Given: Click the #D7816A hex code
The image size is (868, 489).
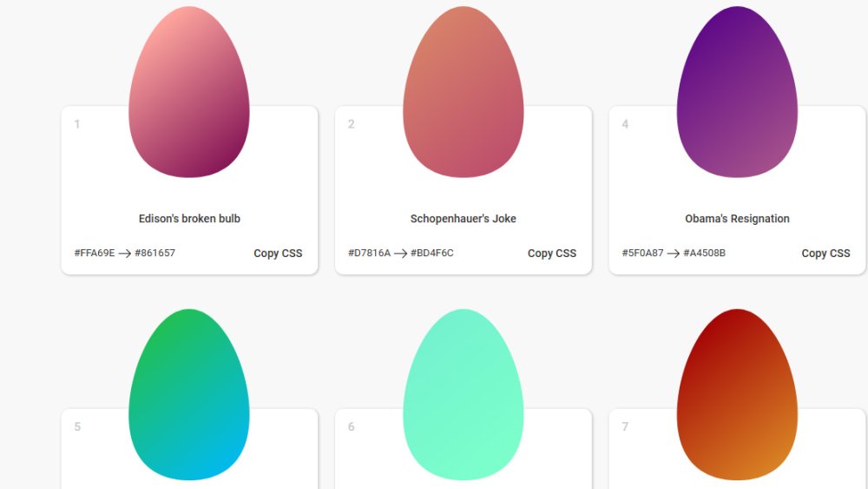Looking at the screenshot, I should pyautogui.click(x=369, y=253).
